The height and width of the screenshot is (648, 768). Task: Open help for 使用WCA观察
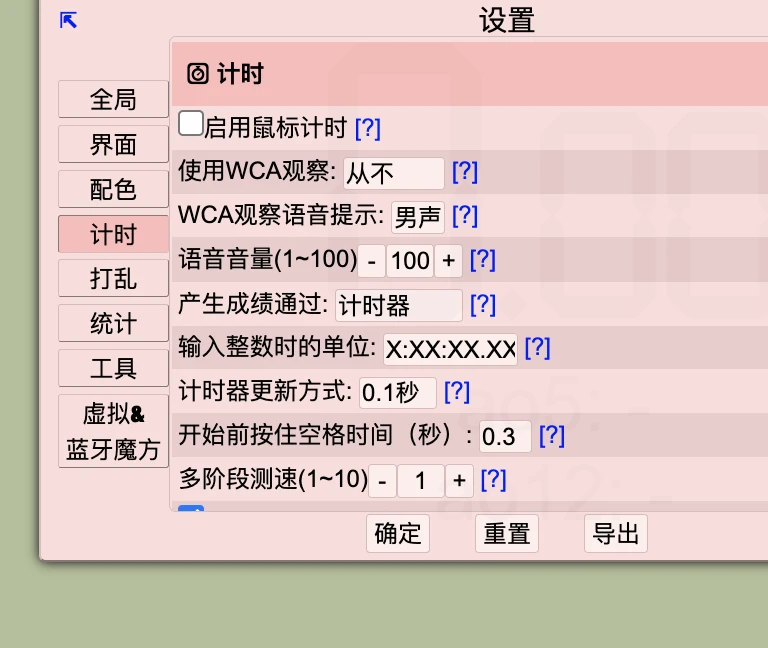pyautogui.click(x=465, y=172)
